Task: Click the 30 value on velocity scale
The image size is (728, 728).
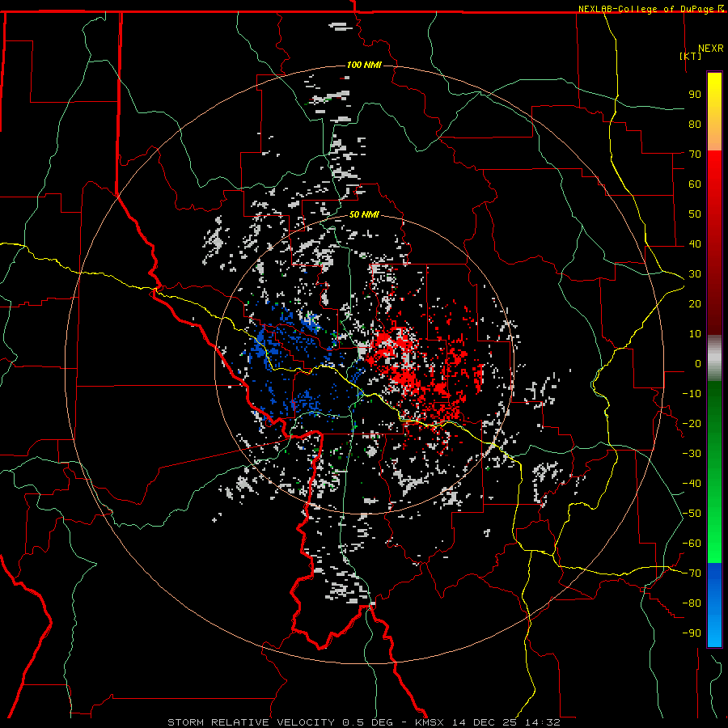Action: pos(695,274)
